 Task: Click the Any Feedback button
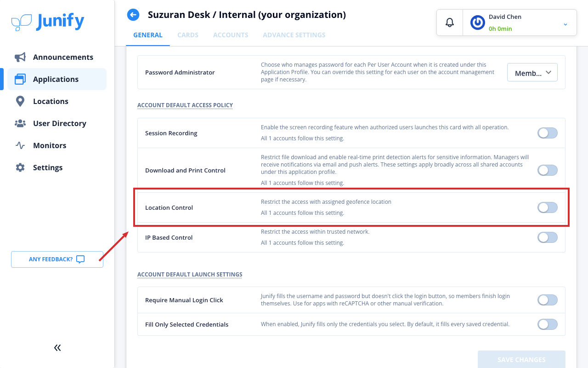(57, 259)
